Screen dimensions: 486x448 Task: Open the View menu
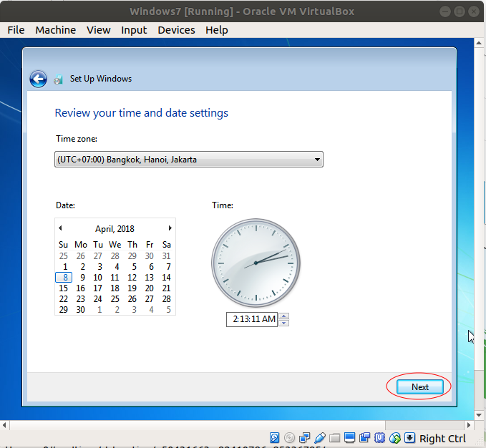point(98,30)
